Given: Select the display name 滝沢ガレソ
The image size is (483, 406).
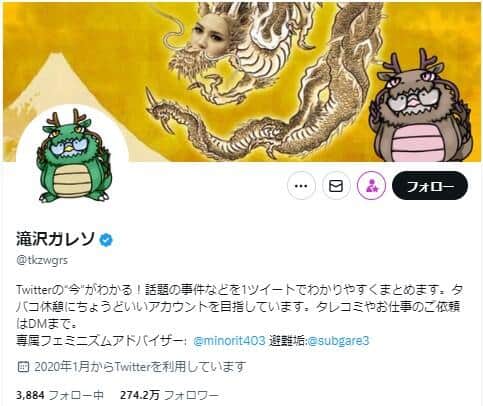Looking at the screenshot, I should tap(56, 239).
